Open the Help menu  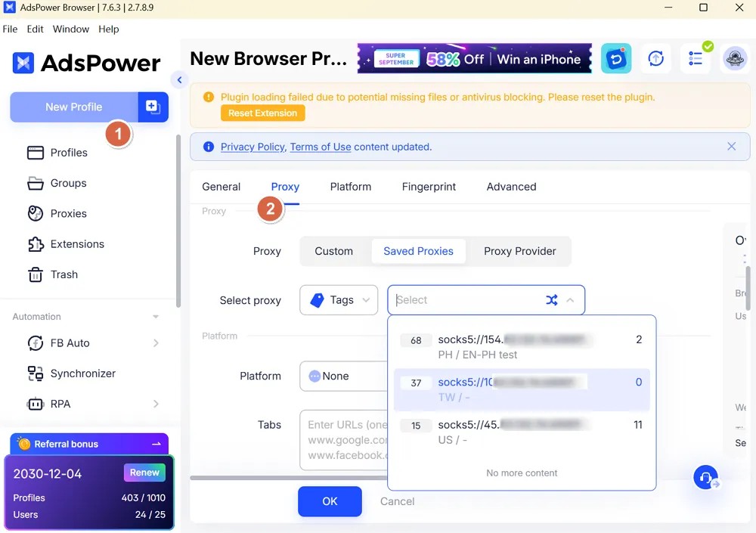[x=108, y=29]
